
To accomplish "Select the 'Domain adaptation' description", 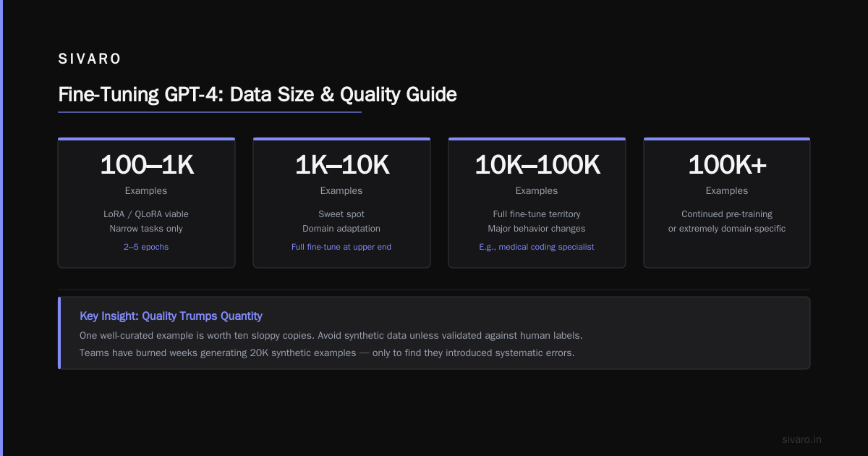I will pyautogui.click(x=341, y=229).
